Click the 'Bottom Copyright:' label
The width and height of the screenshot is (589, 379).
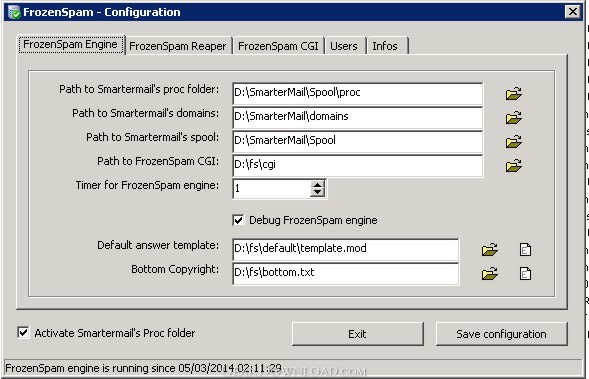coord(175,269)
